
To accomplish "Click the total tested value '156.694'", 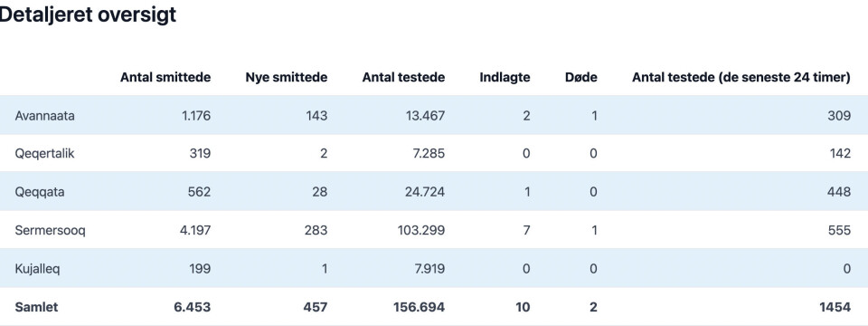I will (x=419, y=307).
